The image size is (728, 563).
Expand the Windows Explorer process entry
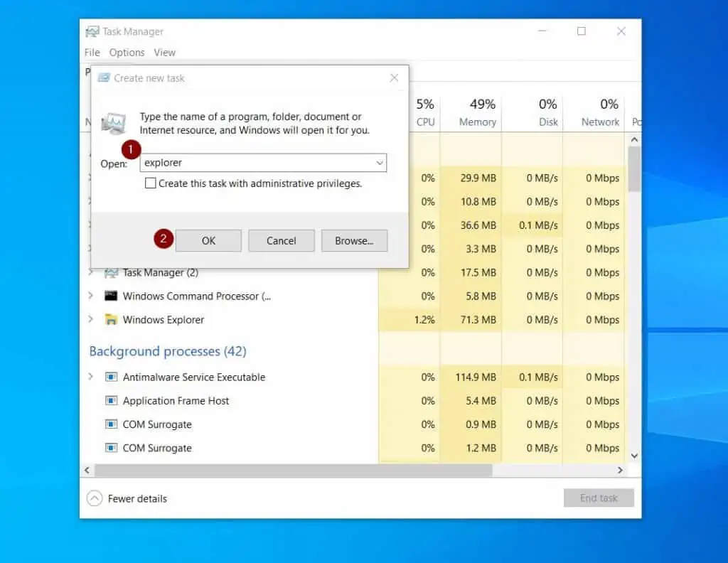coord(90,320)
